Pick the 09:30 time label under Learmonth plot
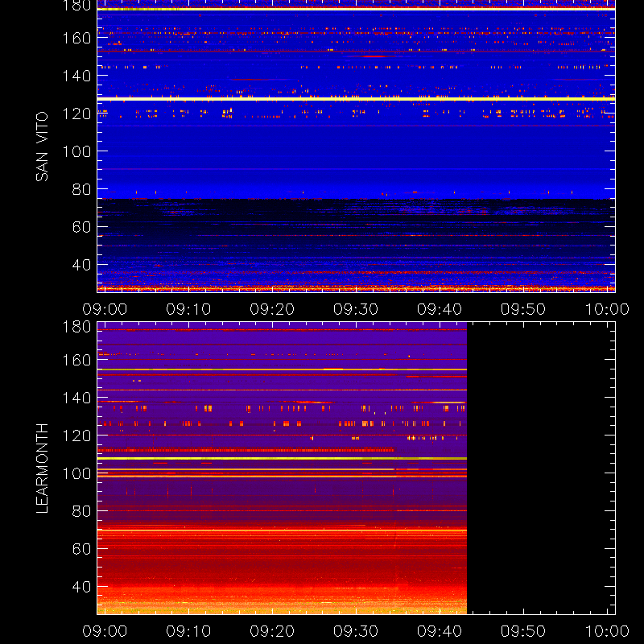 pos(356,631)
